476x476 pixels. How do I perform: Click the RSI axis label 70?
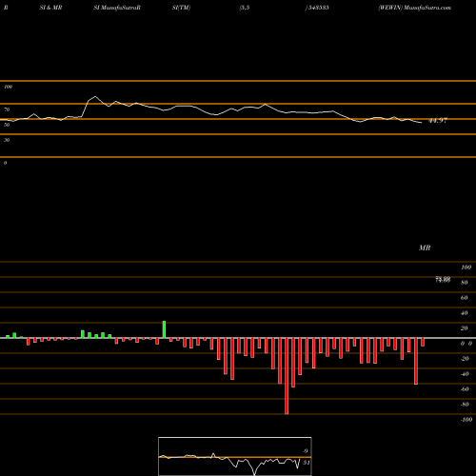click(x=7, y=109)
